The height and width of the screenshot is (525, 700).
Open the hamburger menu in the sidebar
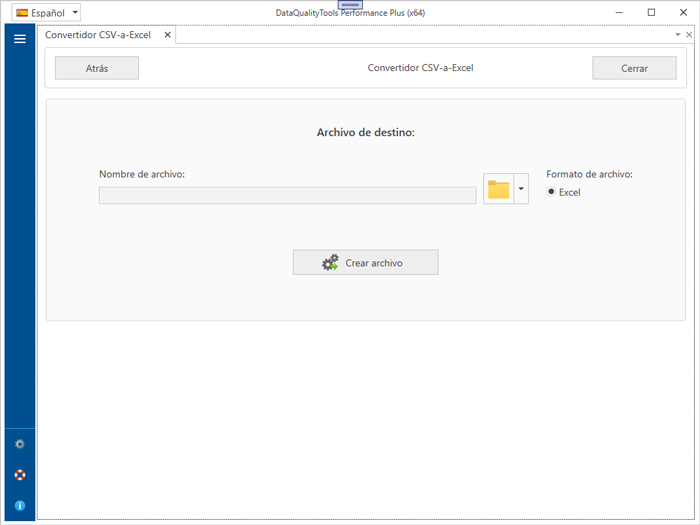tap(20, 39)
